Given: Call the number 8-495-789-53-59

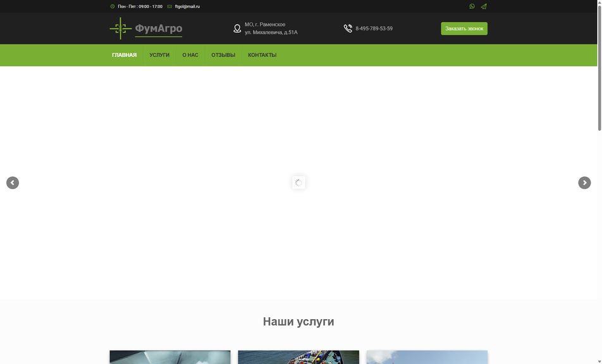Looking at the screenshot, I should [374, 29].
